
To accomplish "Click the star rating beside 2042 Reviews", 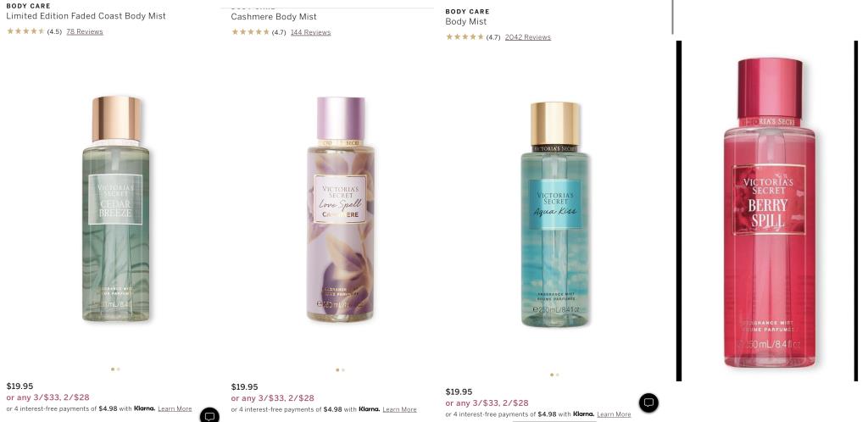I will (x=465, y=37).
